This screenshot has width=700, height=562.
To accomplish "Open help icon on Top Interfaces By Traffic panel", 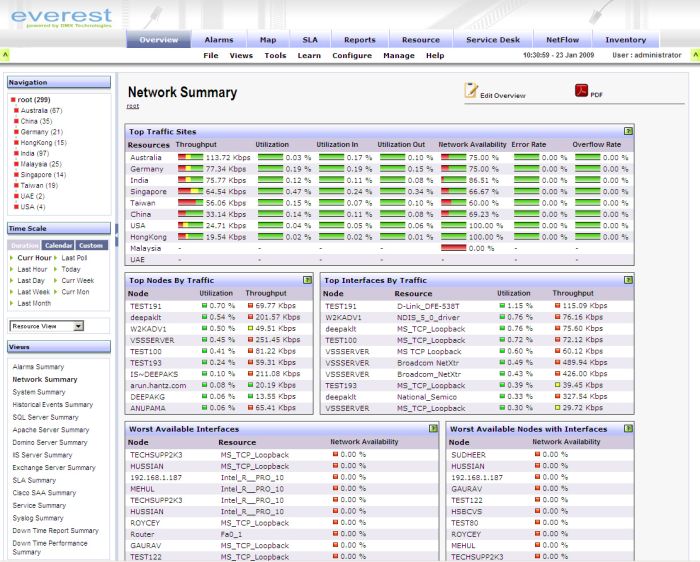I will pos(628,280).
